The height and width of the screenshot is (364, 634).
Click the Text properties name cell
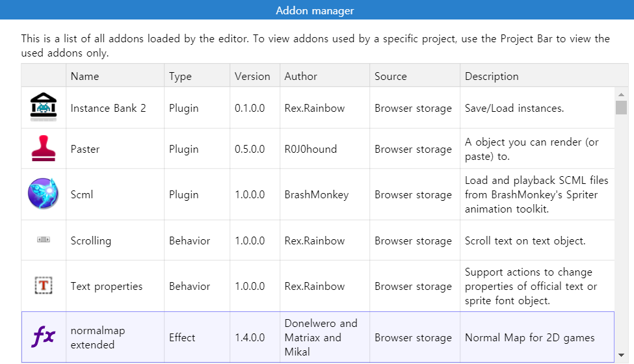coord(115,286)
